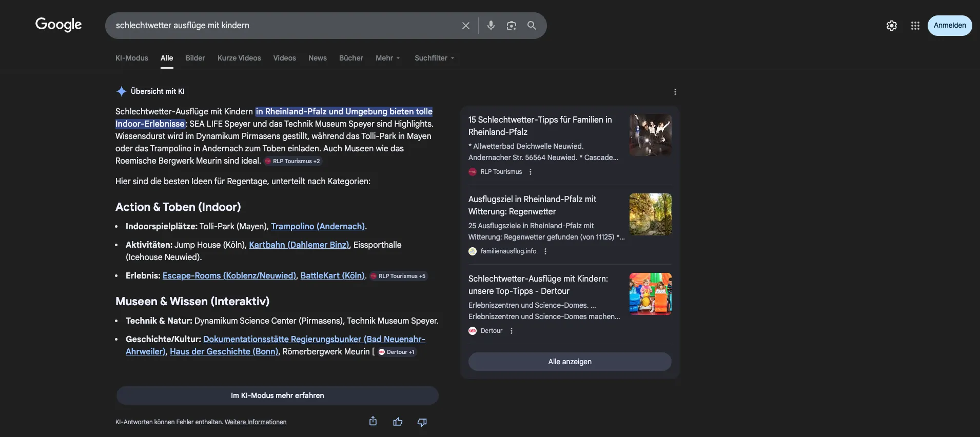Image resolution: width=980 pixels, height=437 pixels.
Task: Open the Google apps grid
Action: pyautogui.click(x=915, y=26)
